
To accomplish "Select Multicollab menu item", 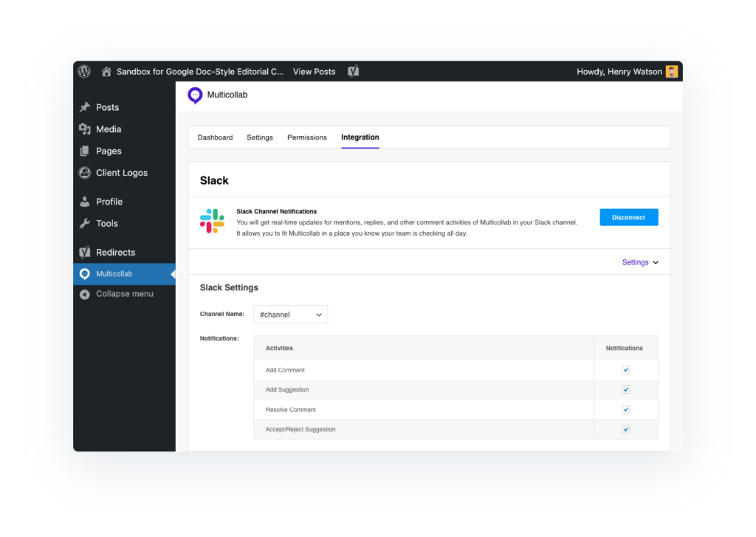I will pos(124,274).
